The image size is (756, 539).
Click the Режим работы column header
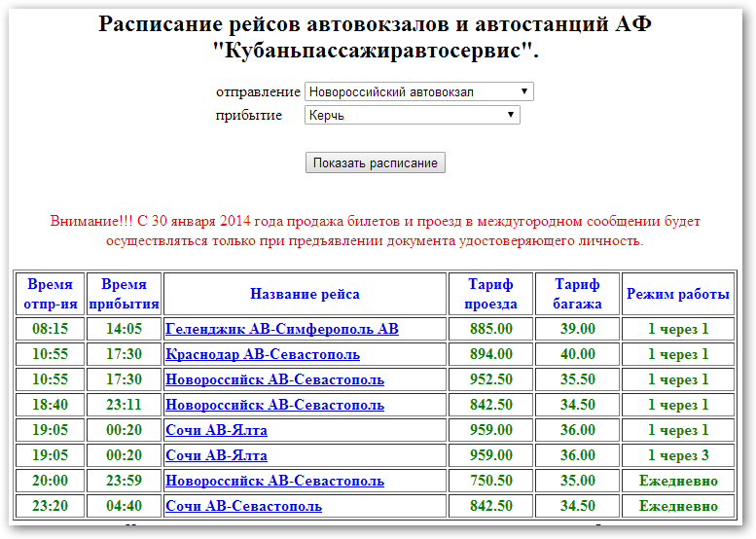(678, 294)
